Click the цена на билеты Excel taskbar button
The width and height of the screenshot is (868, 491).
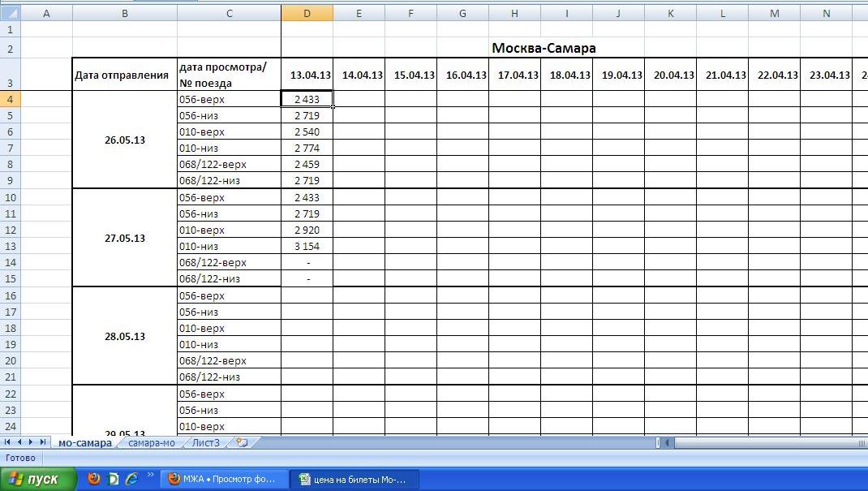[355, 479]
